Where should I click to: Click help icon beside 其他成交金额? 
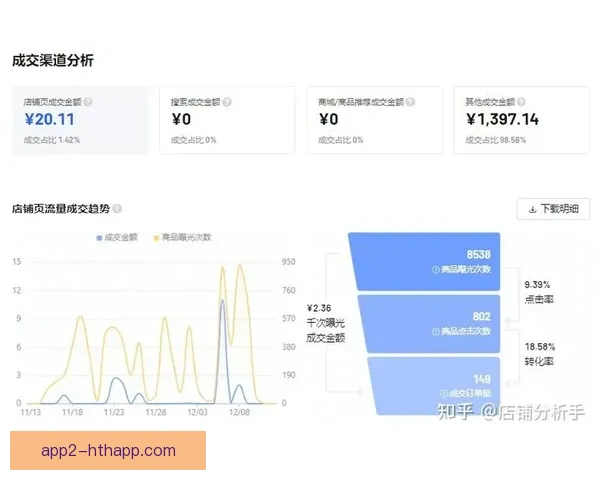point(521,102)
